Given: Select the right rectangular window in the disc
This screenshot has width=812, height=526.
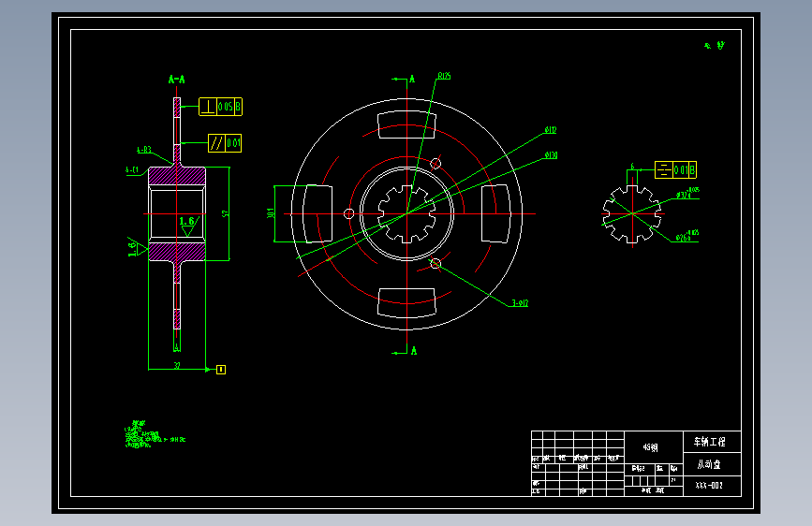Looking at the screenshot, I should [x=495, y=213].
